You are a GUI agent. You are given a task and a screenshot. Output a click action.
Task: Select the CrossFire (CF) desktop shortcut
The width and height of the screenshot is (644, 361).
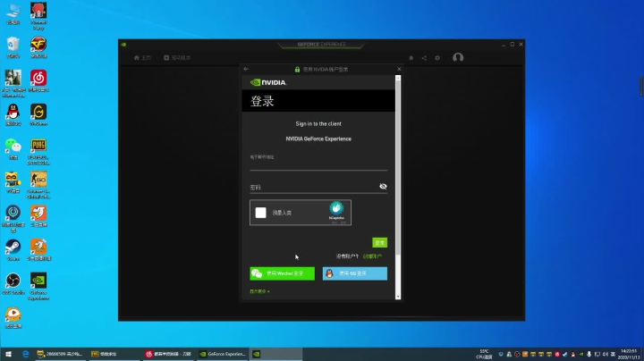point(38,47)
